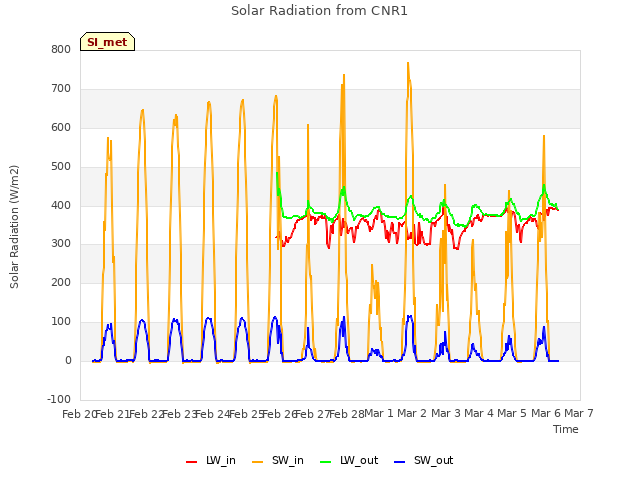Click the y-axis tick label 0
The height and width of the screenshot is (480, 640).
68,361
